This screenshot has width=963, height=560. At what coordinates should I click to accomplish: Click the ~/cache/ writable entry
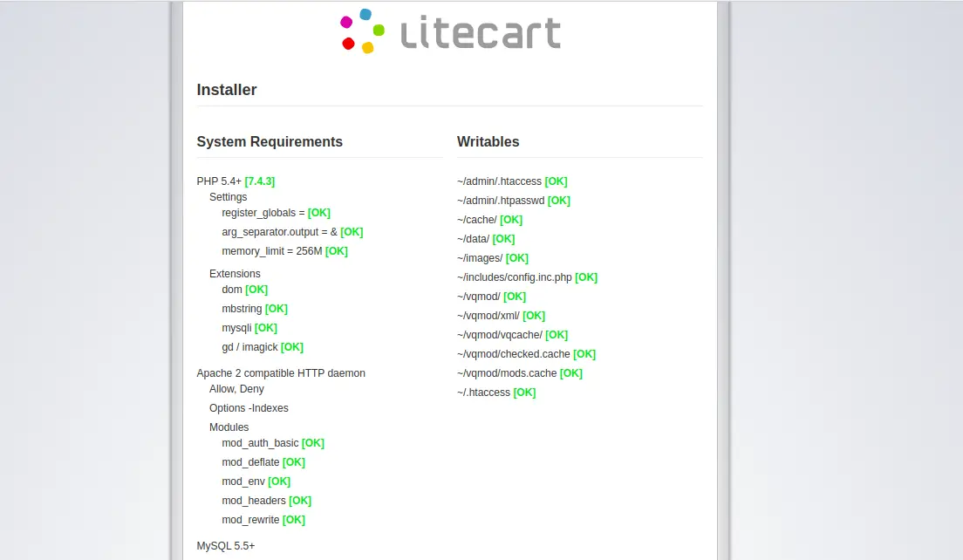pyautogui.click(x=490, y=220)
